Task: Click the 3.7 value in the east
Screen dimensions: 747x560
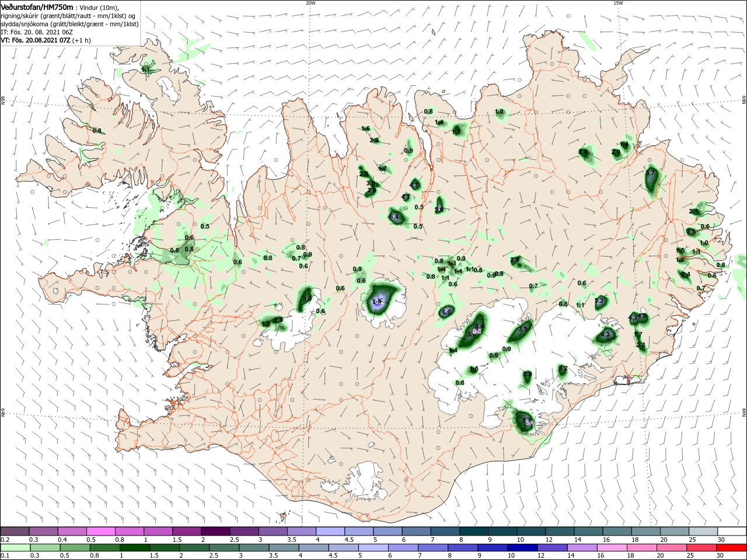Action: pos(651,173)
